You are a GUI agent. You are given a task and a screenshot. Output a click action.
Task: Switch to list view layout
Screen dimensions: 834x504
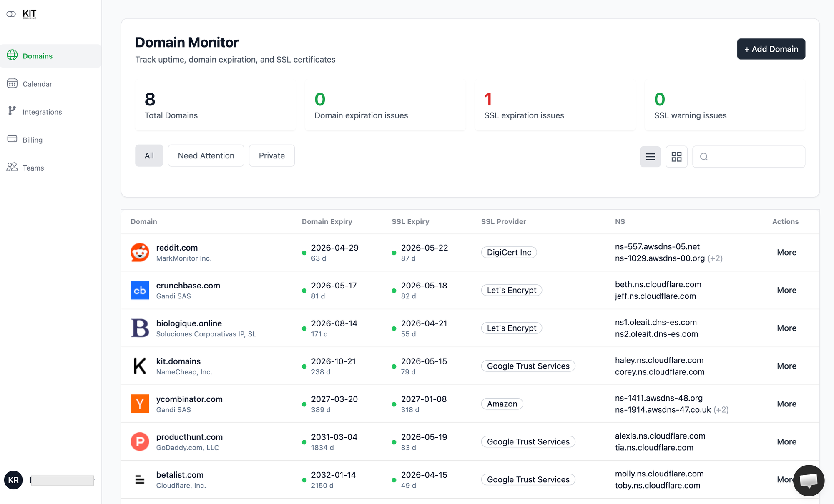[x=650, y=157]
